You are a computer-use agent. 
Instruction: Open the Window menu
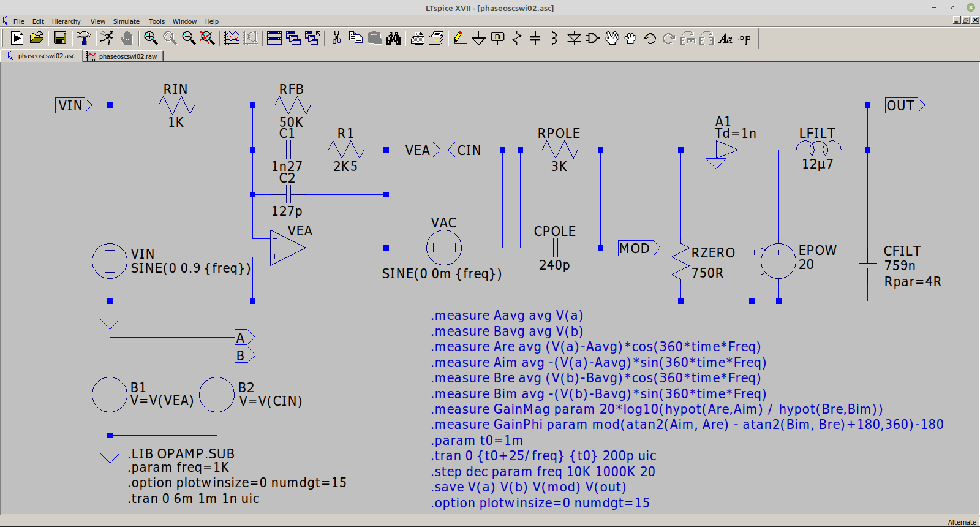point(184,21)
